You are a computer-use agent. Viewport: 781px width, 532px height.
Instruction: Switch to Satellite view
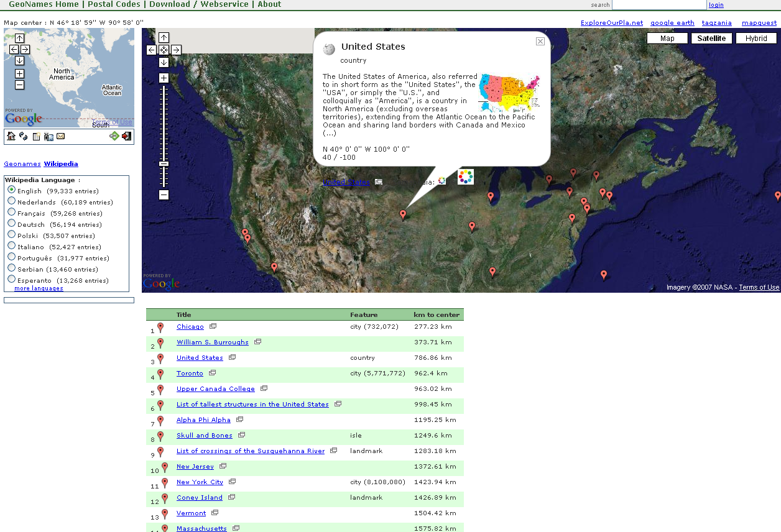point(711,39)
